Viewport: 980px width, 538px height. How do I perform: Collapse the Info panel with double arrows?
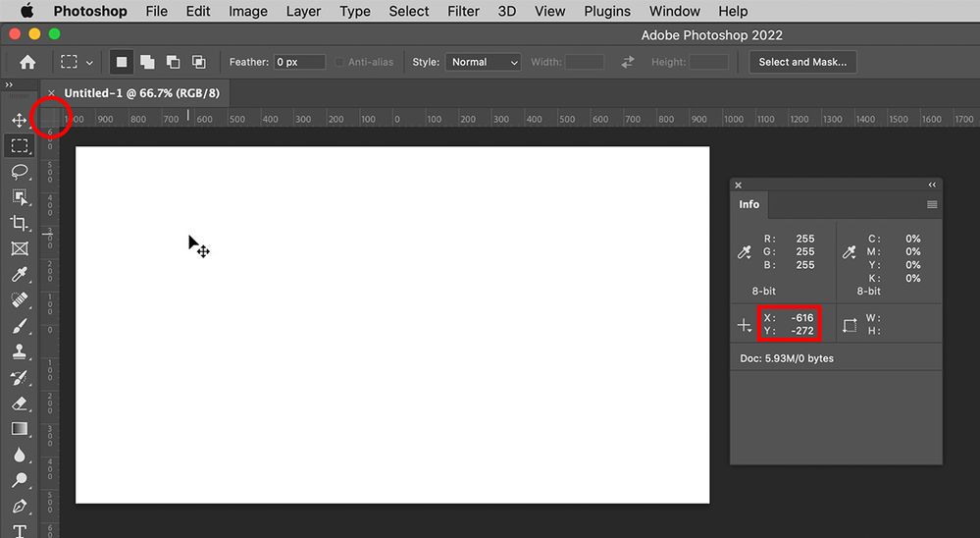[x=932, y=185]
